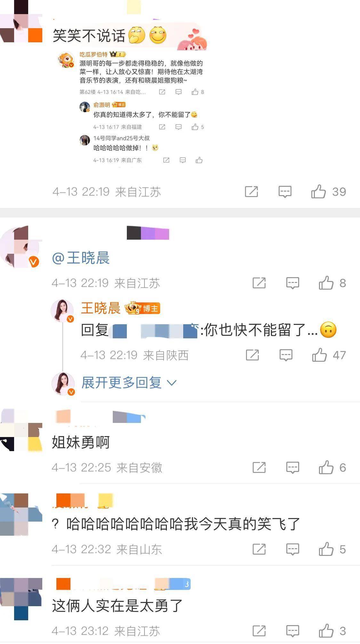Reply to the 姐妹勇啊 comment

292,467
